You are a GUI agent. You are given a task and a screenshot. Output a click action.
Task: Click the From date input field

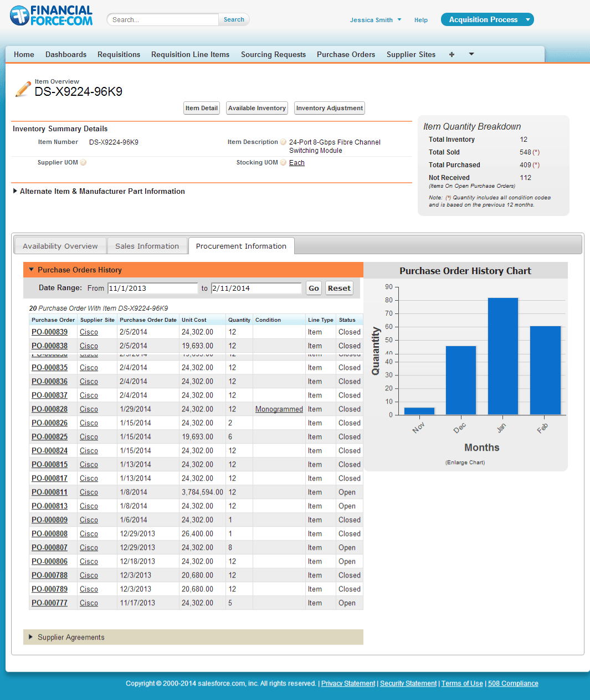152,288
